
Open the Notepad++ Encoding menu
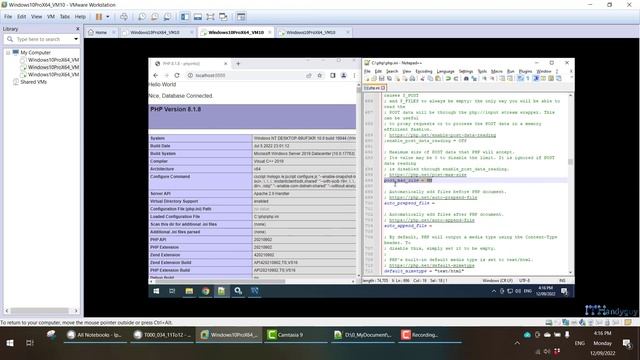(424, 71)
